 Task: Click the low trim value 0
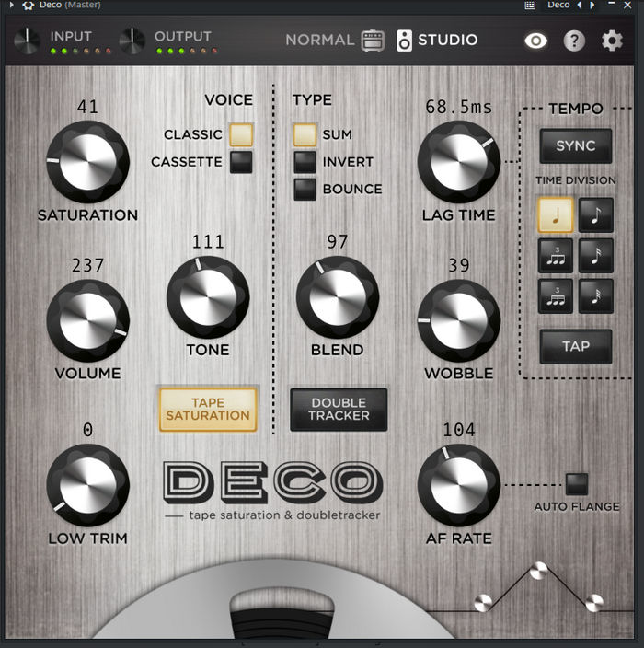coord(87,430)
